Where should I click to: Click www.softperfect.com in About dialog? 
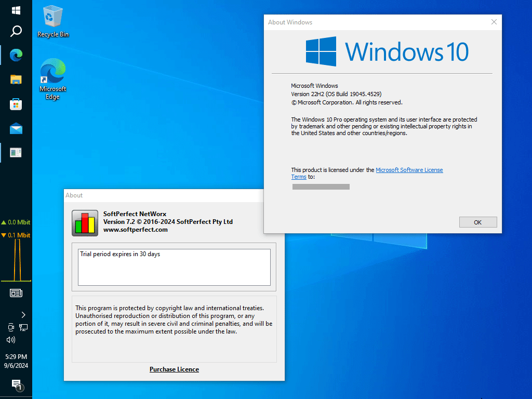(x=136, y=230)
